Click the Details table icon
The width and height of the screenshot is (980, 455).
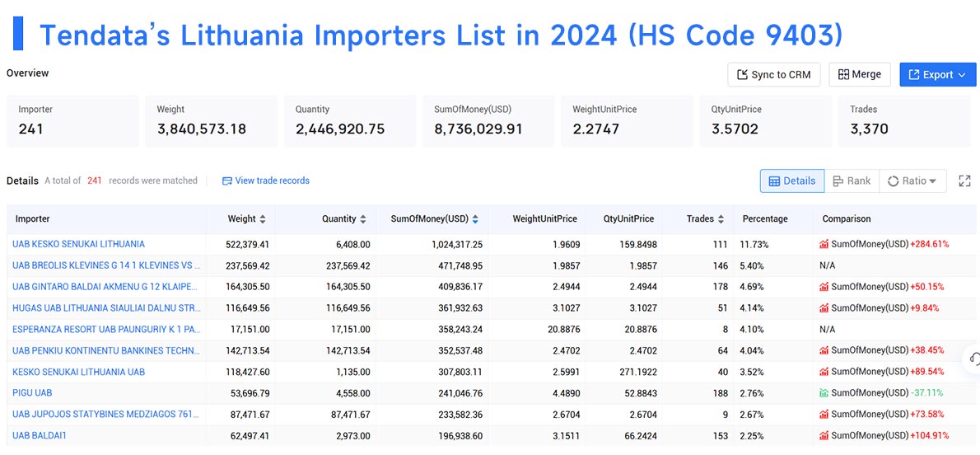tap(774, 181)
